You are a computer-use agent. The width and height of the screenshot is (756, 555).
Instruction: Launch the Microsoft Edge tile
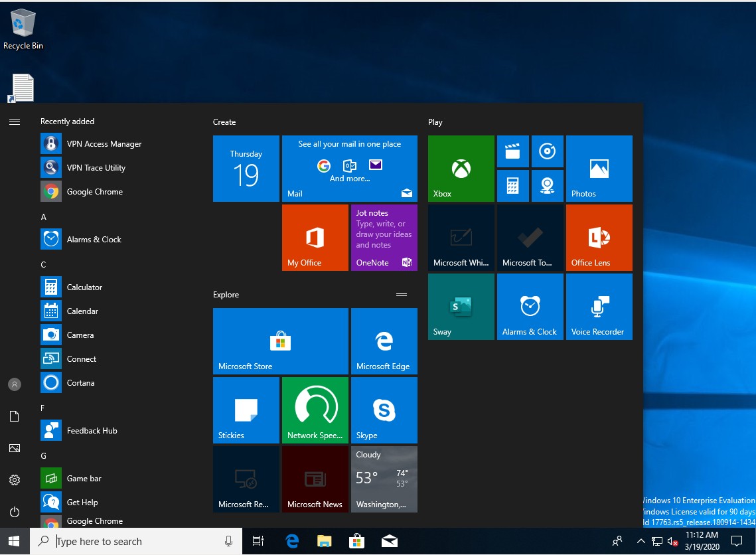[x=384, y=341]
